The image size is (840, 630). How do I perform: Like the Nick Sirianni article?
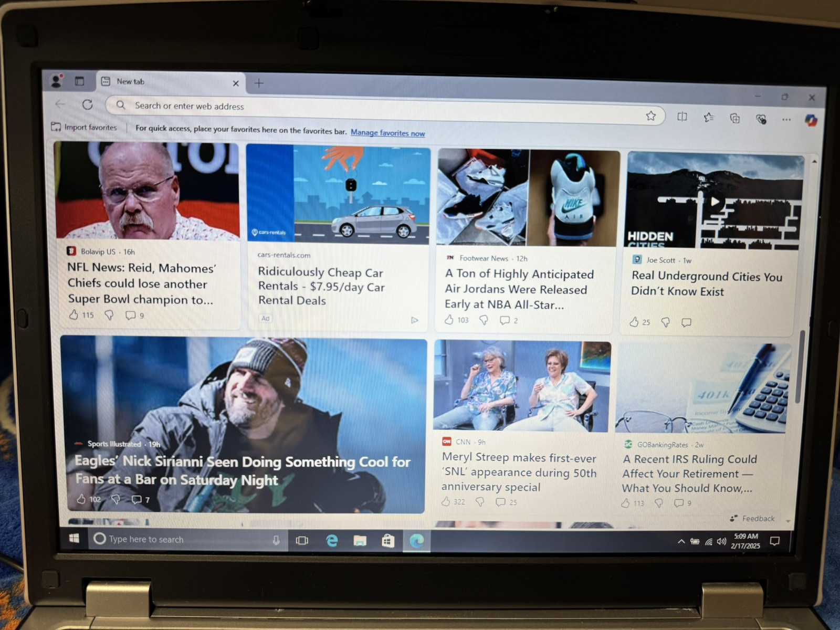pos(81,499)
